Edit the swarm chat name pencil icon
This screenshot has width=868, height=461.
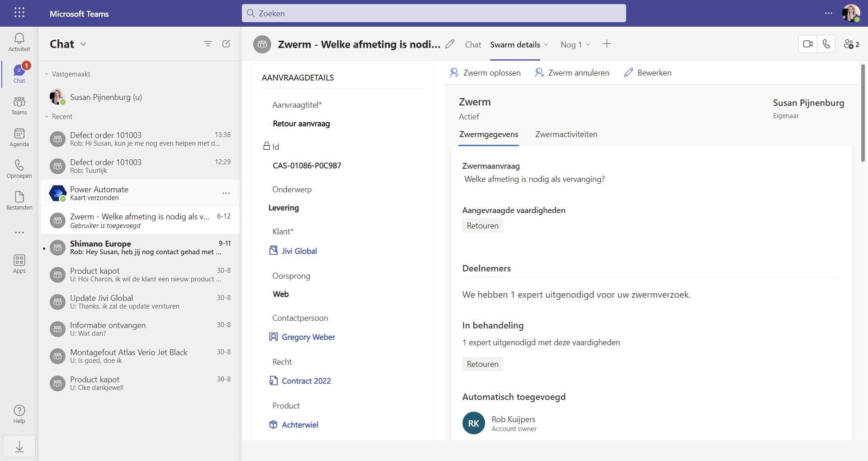[x=449, y=44]
